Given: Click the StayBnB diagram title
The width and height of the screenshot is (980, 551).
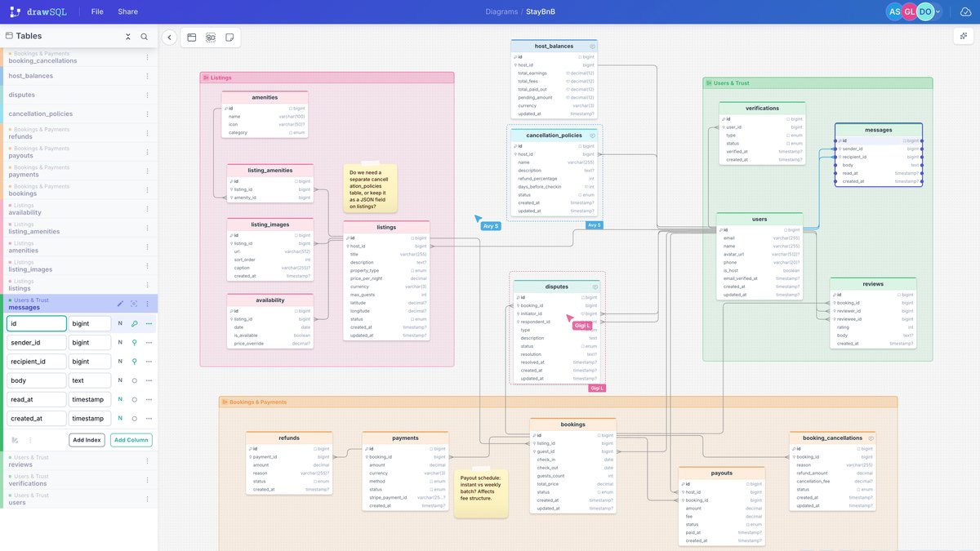Looking at the screenshot, I should 541,12.
